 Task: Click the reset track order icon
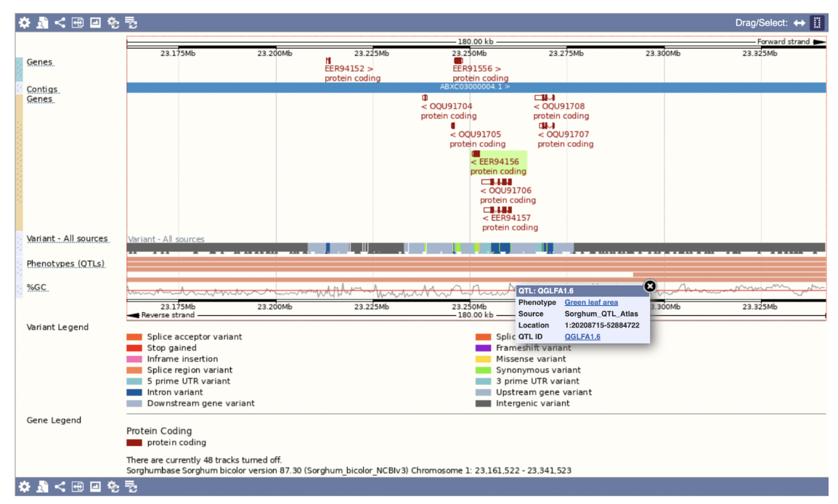click(x=131, y=23)
